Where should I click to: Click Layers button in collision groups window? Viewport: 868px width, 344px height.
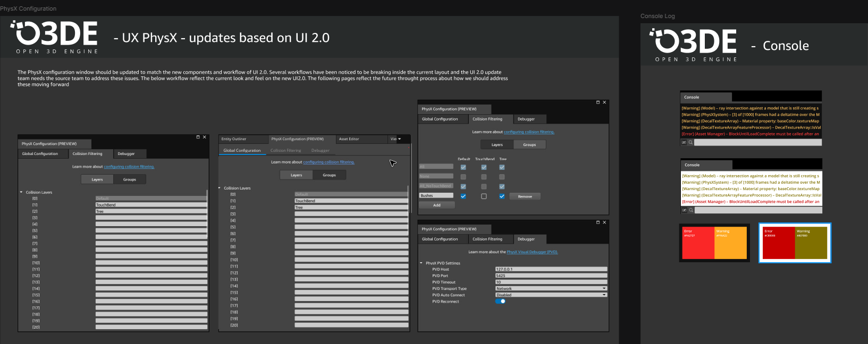tap(497, 144)
